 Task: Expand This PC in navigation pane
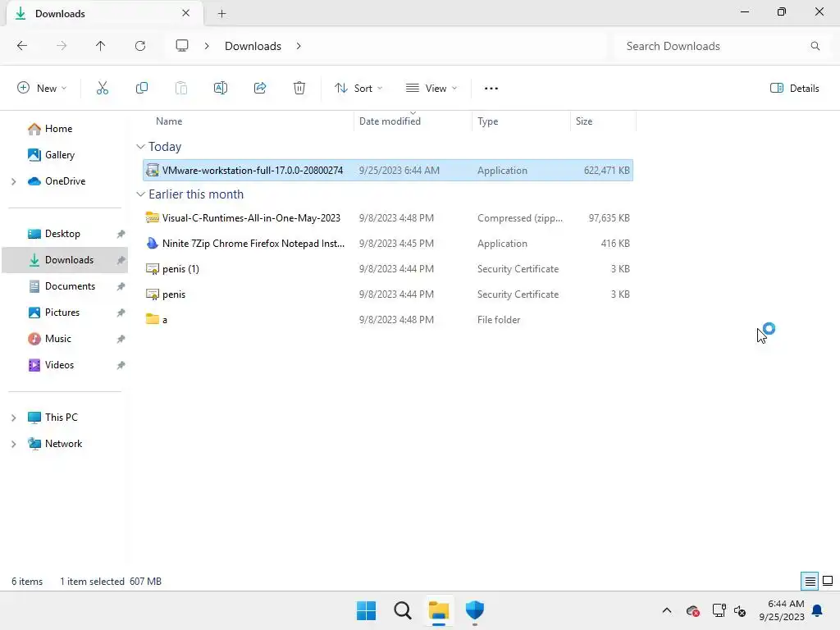pyautogui.click(x=14, y=418)
